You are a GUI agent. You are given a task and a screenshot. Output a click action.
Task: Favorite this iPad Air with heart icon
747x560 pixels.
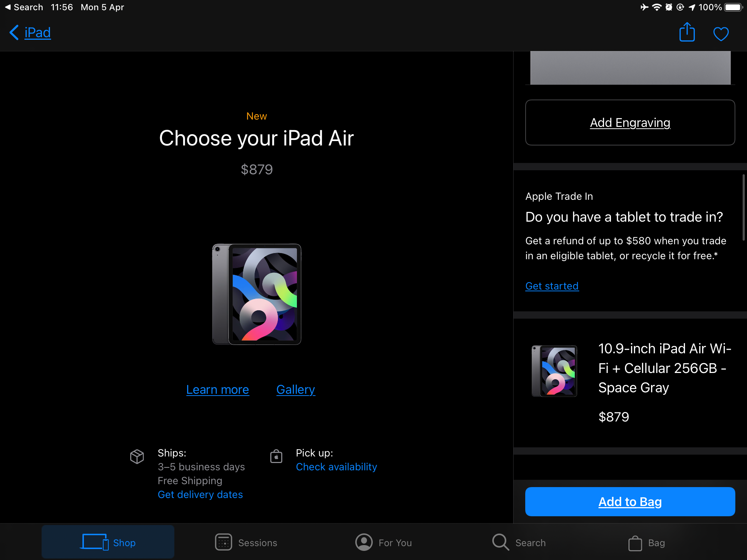(x=721, y=34)
